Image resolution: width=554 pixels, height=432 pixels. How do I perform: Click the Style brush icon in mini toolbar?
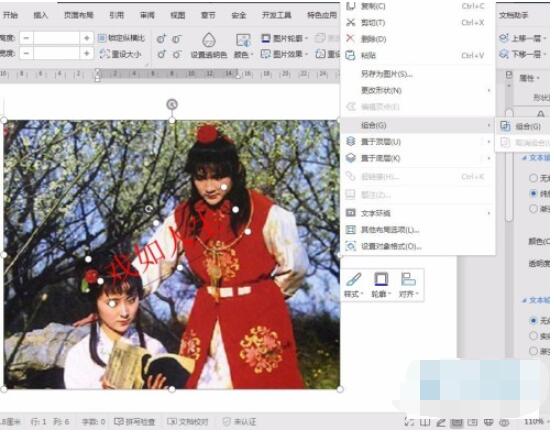coord(354,279)
